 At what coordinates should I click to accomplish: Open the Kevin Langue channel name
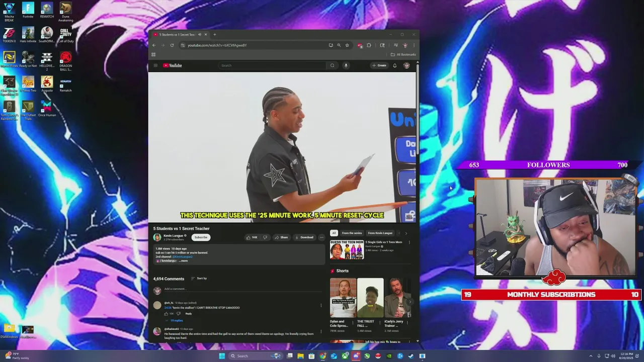coord(174,235)
